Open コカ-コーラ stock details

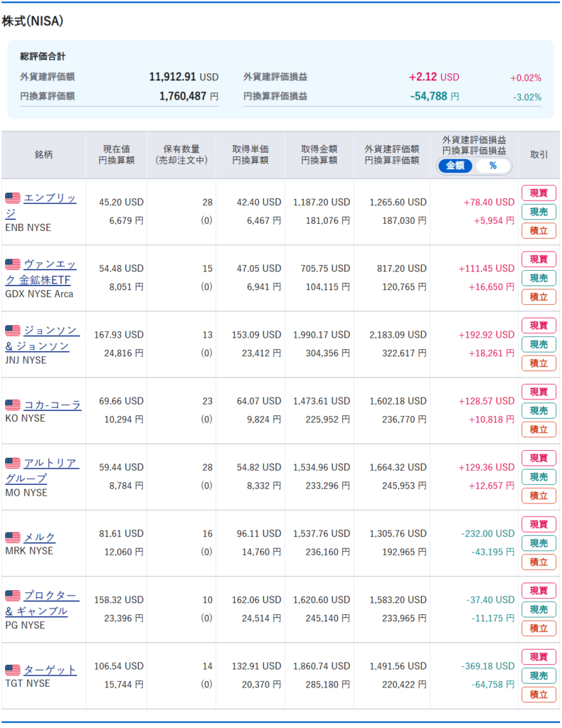pyautogui.click(x=53, y=405)
